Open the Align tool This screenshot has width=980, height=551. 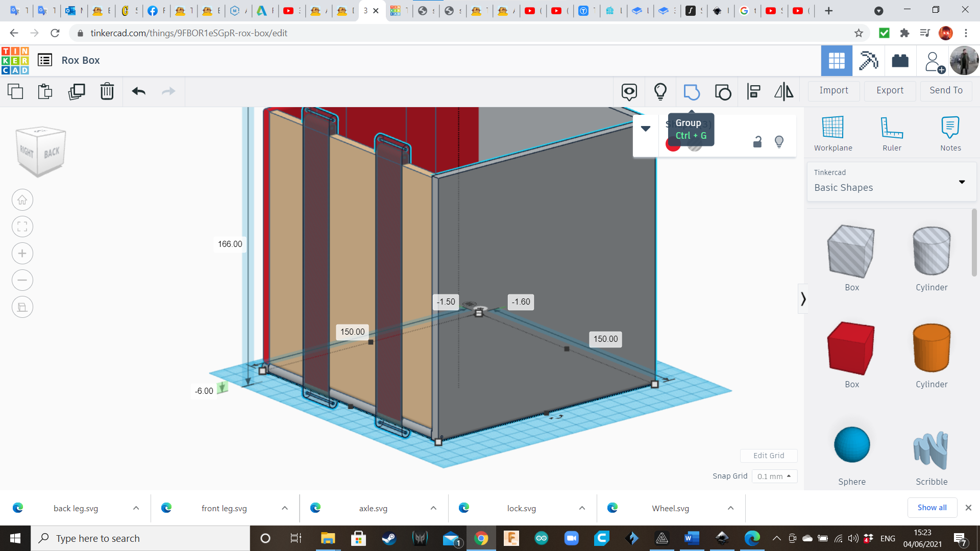point(753,92)
